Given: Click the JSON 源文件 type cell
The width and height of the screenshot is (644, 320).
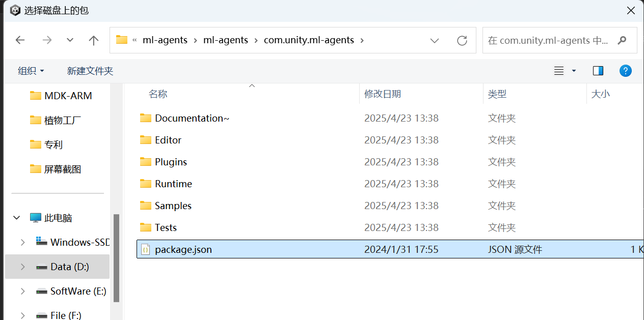Looking at the screenshot, I should pos(515,249).
